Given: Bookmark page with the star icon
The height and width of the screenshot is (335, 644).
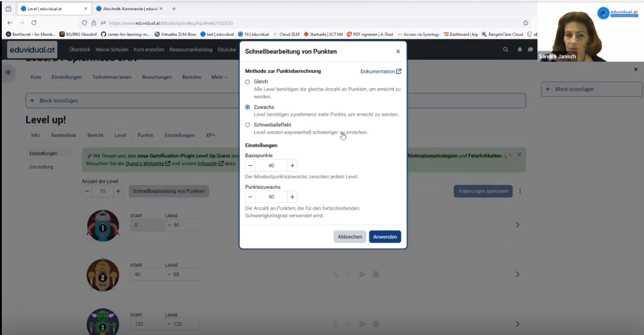Looking at the screenshot, I should [x=525, y=23].
